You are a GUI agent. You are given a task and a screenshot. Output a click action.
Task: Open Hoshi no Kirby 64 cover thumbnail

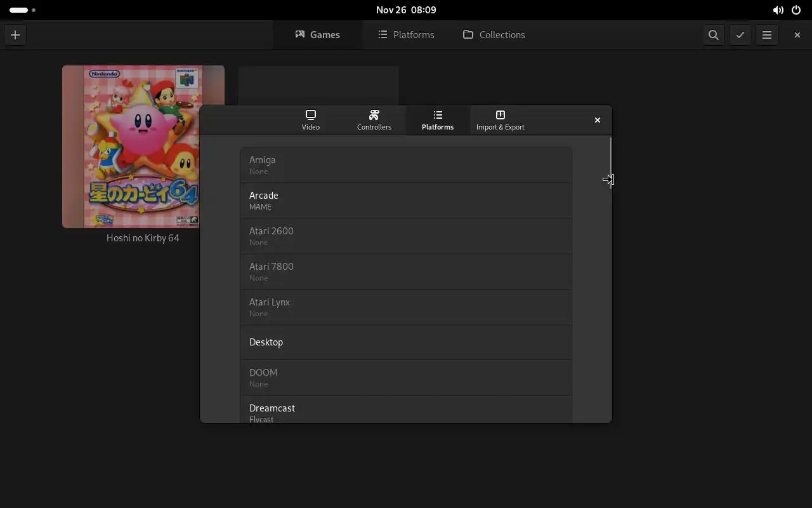click(143, 147)
